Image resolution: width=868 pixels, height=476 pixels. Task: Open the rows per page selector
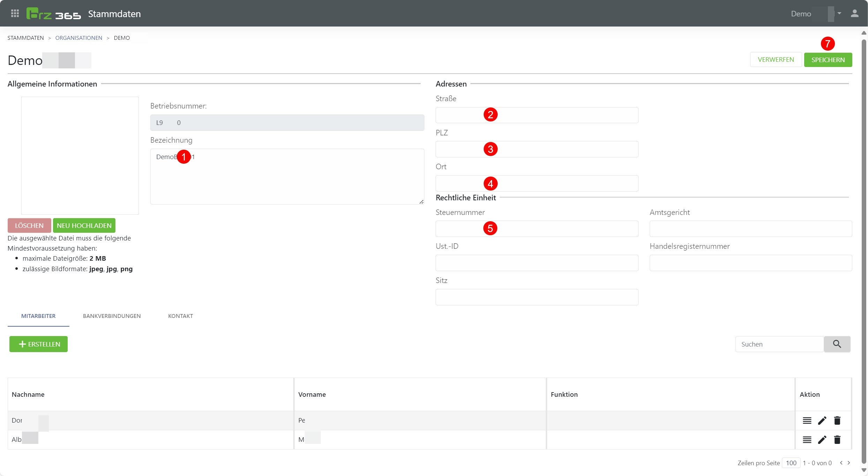pos(791,463)
